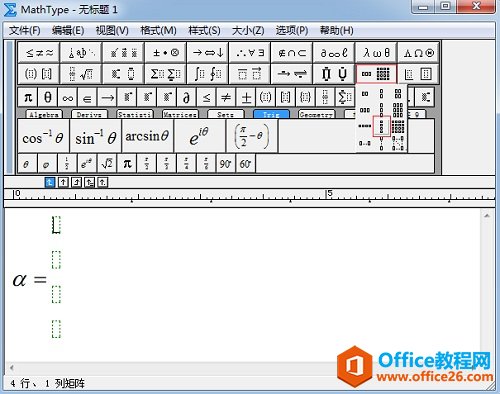Open the miscellaneous symbols palette (∂∞ℓ)
Image resolution: width=500 pixels, height=394 pixels.
pyautogui.click(x=334, y=53)
